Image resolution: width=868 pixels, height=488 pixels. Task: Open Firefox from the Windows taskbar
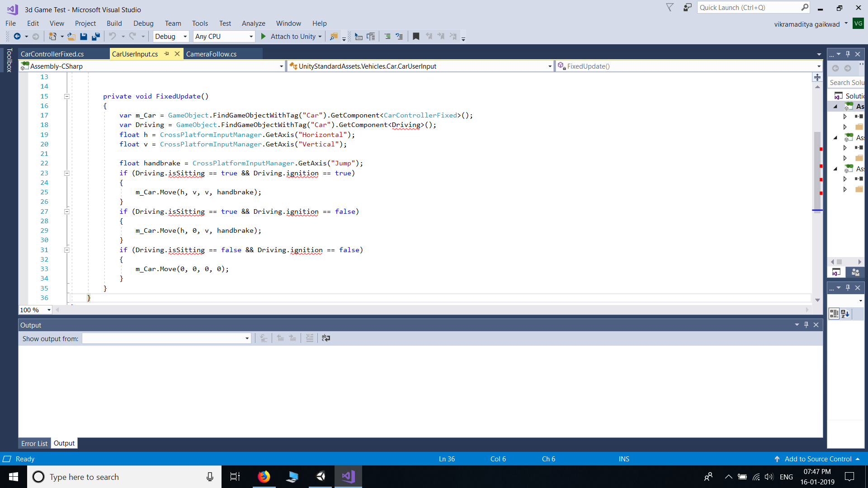click(x=264, y=477)
